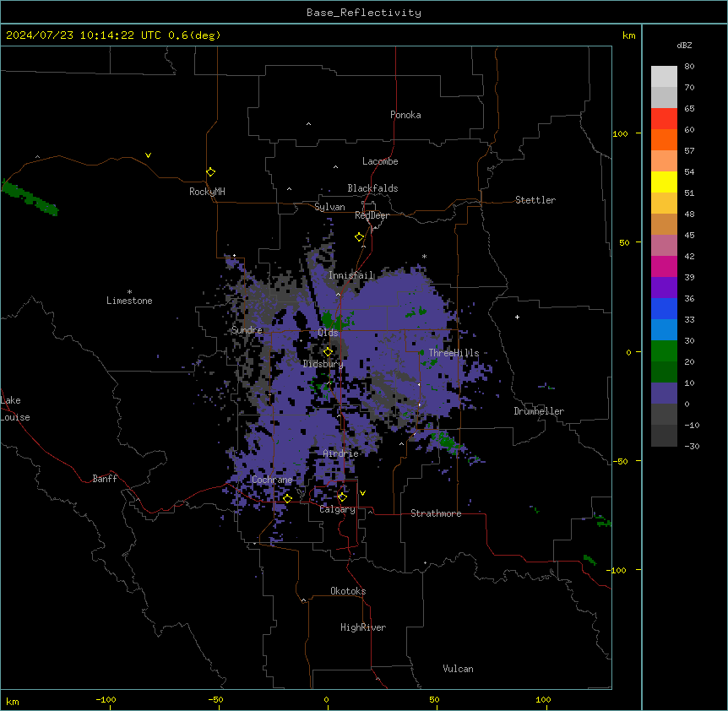
Task: Click the yellow marker west of Calgary near Cochrane
Action: 287,498
